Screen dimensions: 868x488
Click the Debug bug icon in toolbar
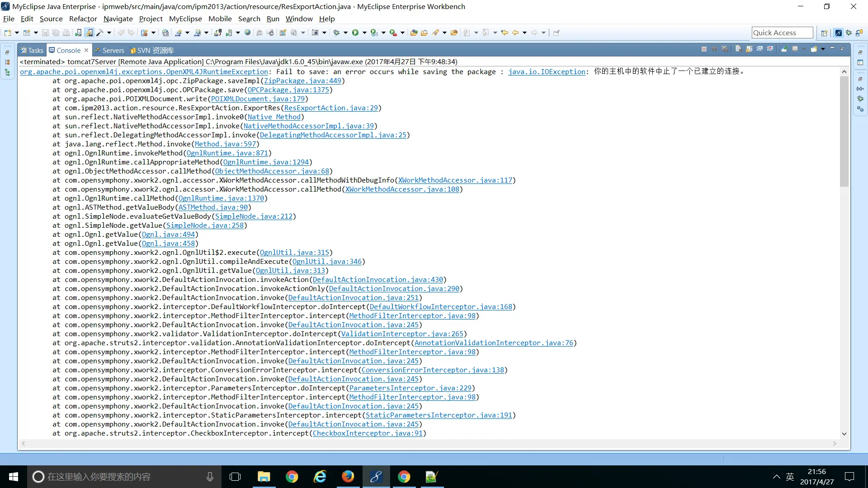pyautogui.click(x=336, y=33)
